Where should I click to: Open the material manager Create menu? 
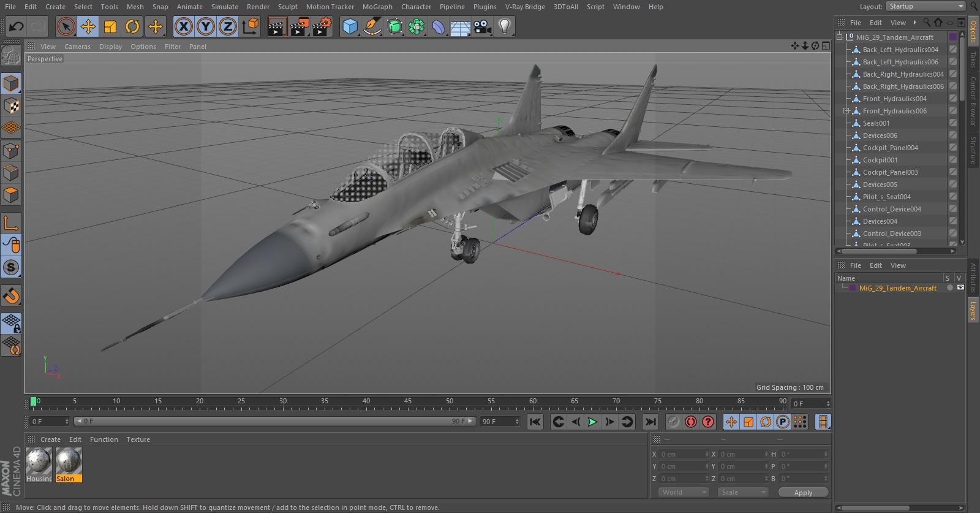click(x=50, y=439)
